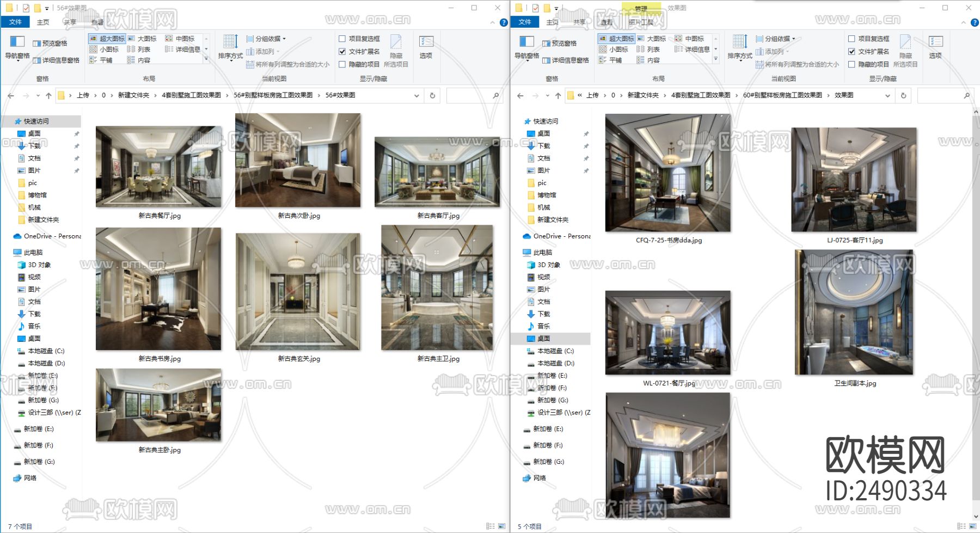Switch left window to 列表 view
980x533 pixels.
pos(139,50)
